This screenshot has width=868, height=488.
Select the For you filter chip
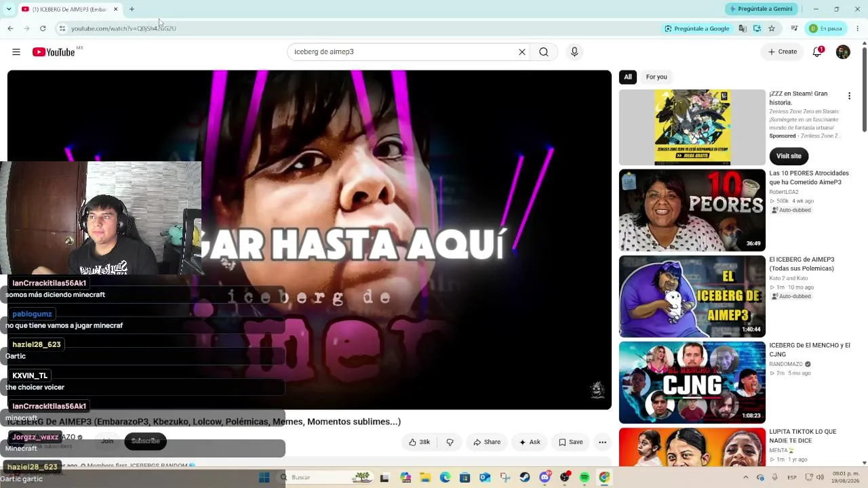coord(656,77)
